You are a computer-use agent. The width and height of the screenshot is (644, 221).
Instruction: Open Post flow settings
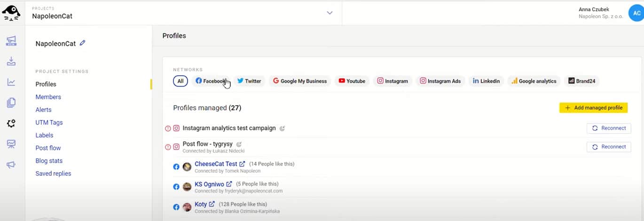48,148
